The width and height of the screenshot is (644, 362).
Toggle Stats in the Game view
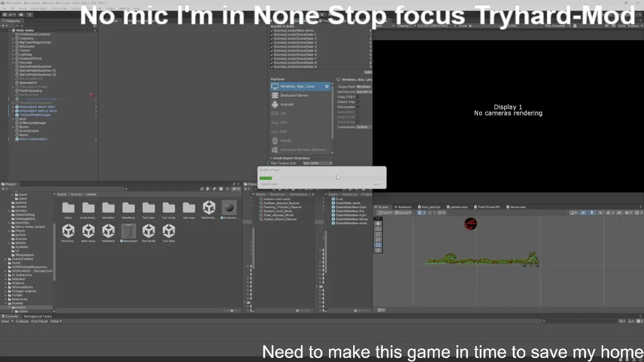(x=622, y=26)
